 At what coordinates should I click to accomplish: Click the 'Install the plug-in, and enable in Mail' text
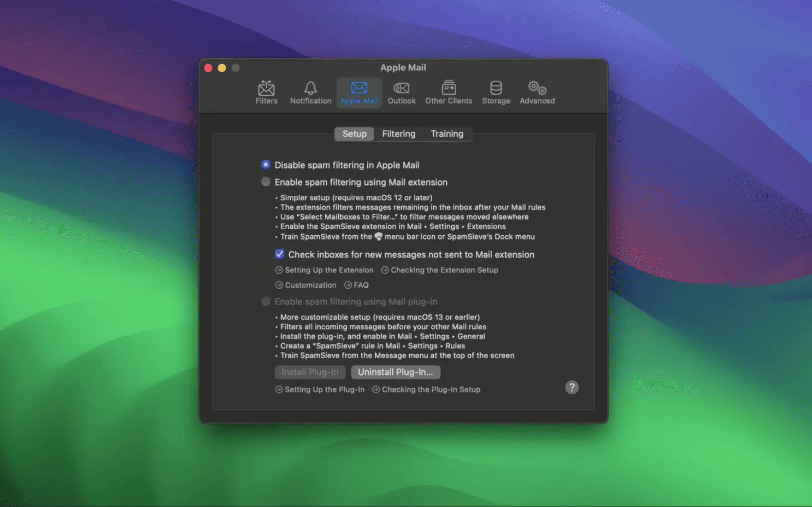pyautogui.click(x=382, y=336)
